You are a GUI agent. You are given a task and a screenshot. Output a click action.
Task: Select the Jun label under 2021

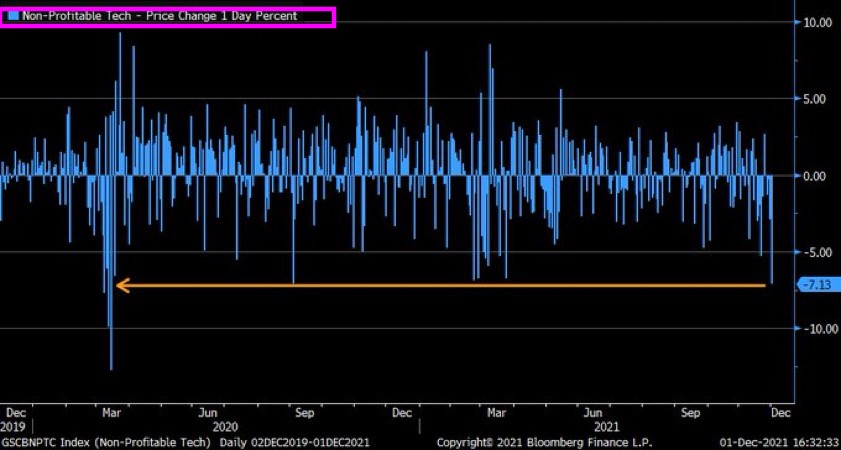point(592,411)
